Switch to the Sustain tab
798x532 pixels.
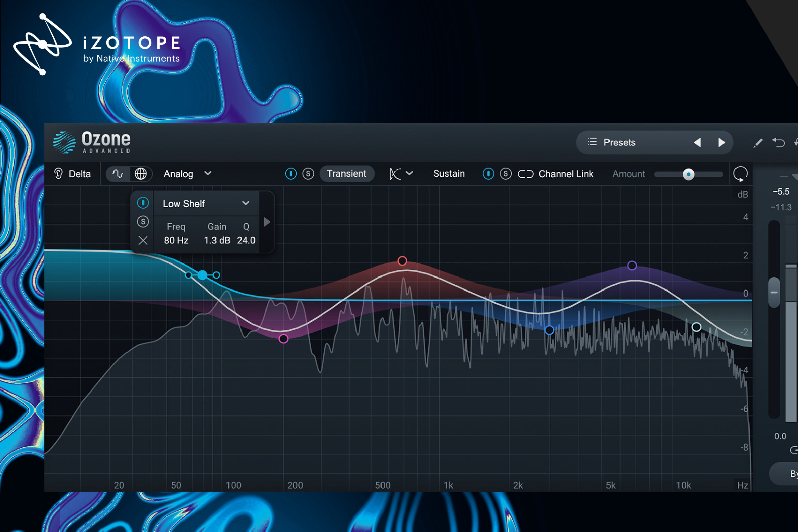click(449, 174)
